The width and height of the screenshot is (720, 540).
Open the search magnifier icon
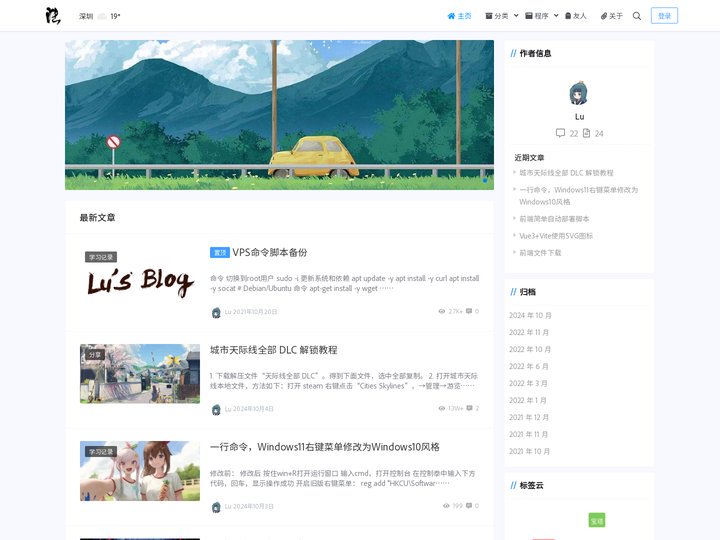(x=636, y=16)
